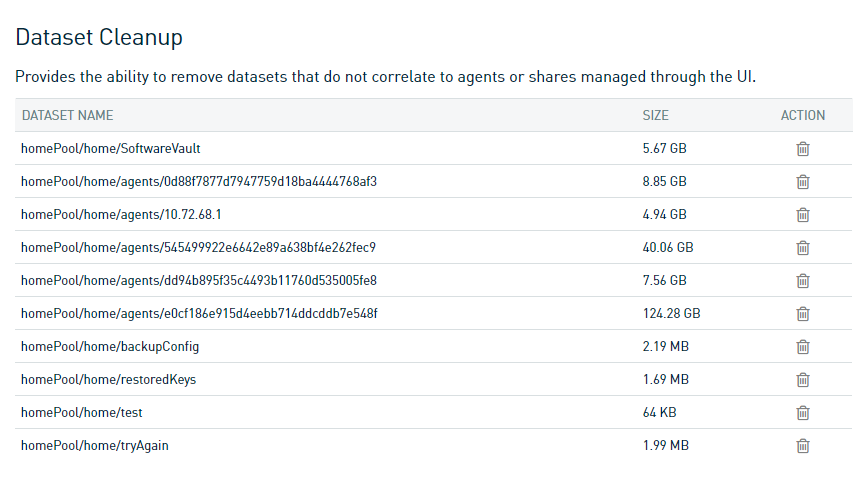The width and height of the screenshot is (867, 479).
Task: Delete the homePool/home/SoftwareVault dataset
Action: (x=802, y=149)
